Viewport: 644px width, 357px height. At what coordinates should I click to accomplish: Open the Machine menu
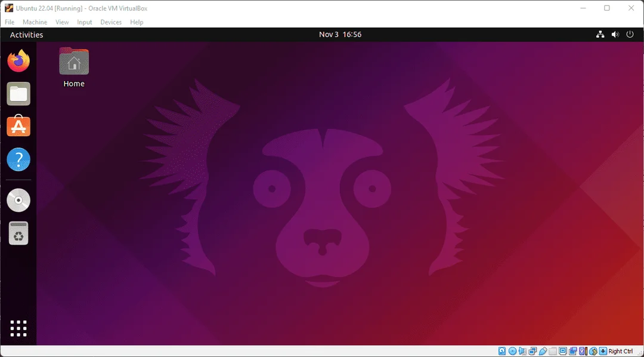coord(35,22)
